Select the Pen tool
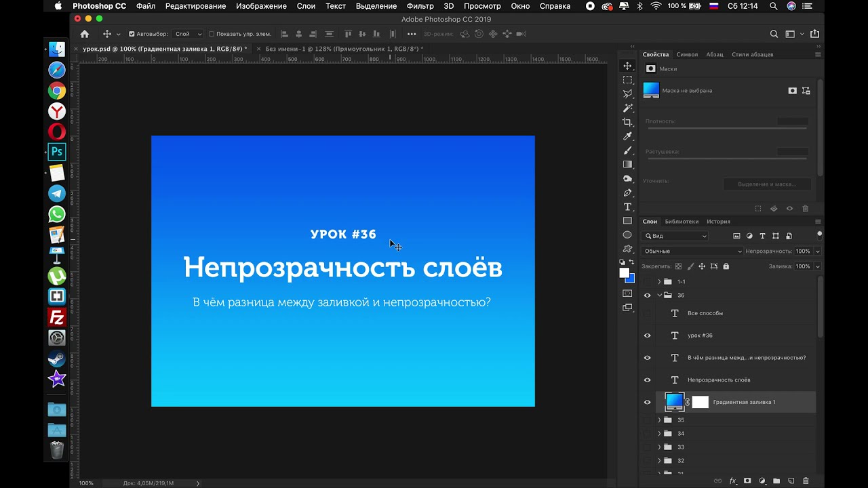868x488 pixels. (627, 192)
